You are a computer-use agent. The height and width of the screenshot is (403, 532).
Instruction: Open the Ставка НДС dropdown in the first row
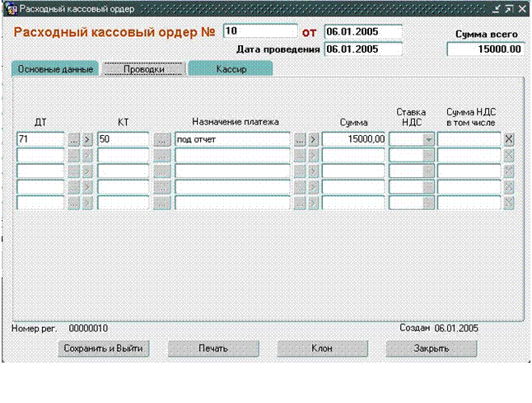(x=428, y=139)
